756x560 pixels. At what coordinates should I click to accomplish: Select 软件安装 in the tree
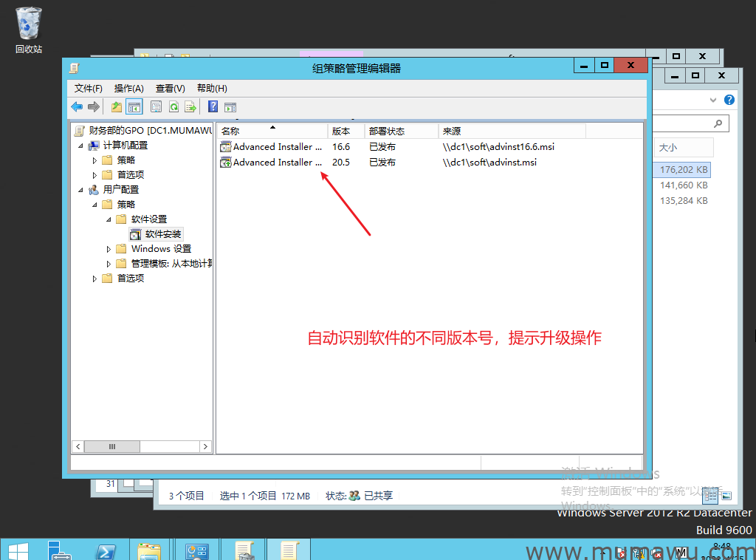pyautogui.click(x=162, y=234)
